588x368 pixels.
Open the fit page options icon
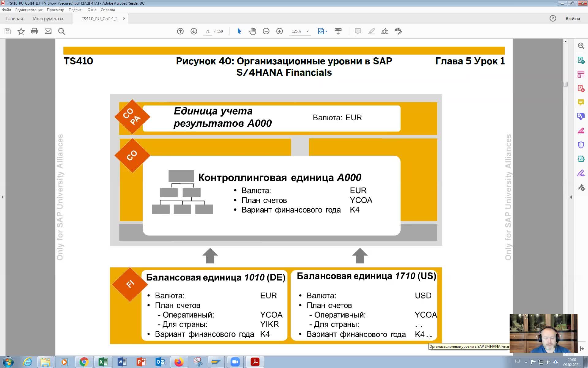[321, 31]
